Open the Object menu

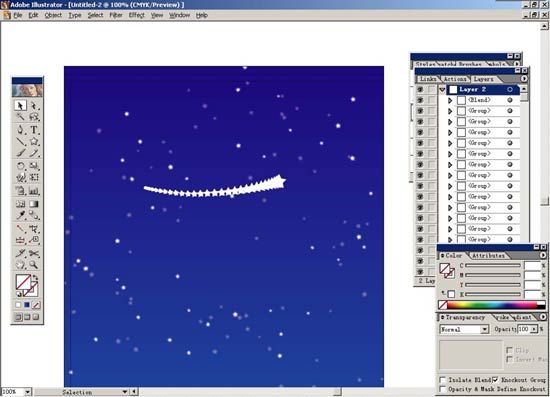(53, 15)
